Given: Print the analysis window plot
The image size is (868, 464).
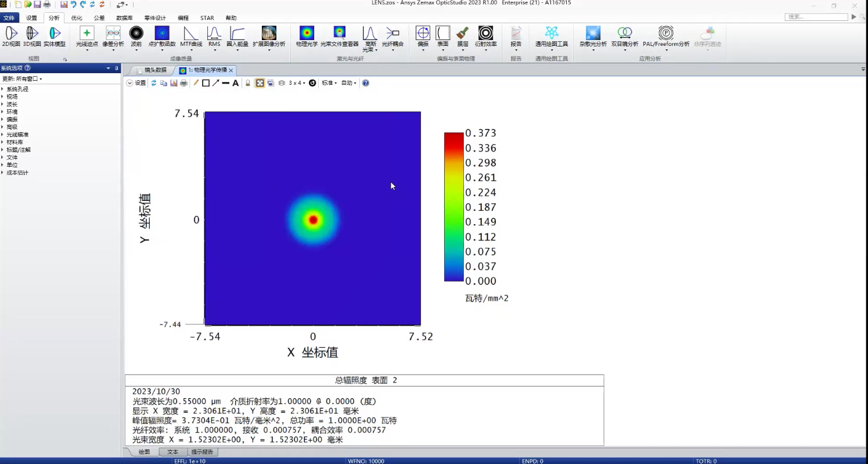Looking at the screenshot, I should click(183, 83).
